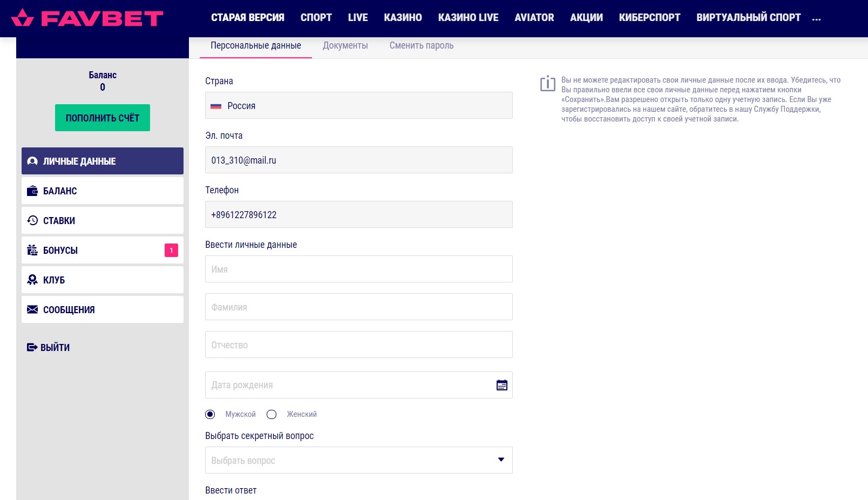Open the Сменить пароль tab
Viewport: 868px width, 500px height.
421,46
